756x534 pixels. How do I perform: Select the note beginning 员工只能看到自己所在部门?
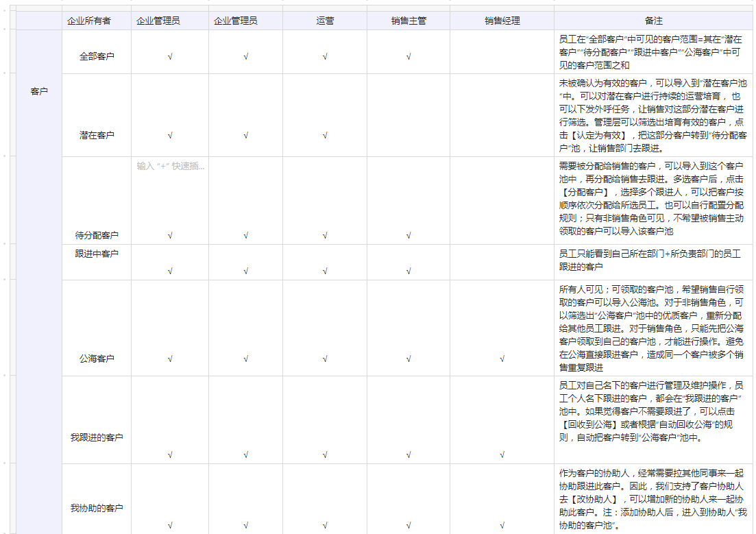click(650, 260)
